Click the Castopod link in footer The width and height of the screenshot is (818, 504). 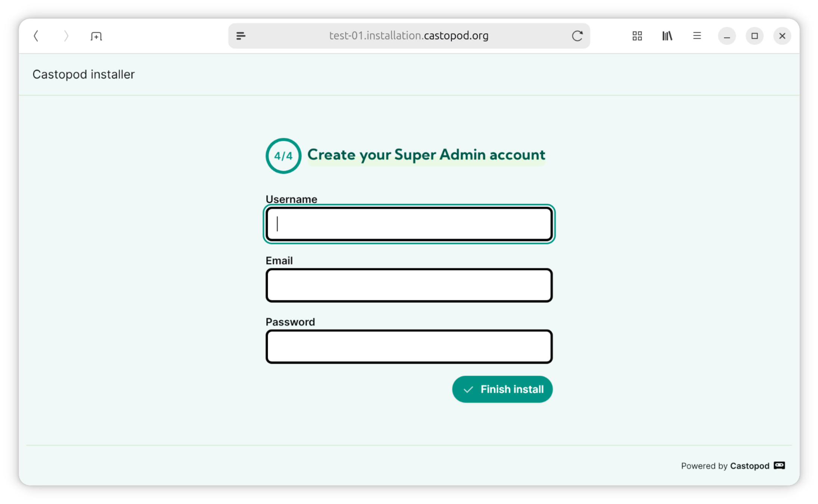750,466
